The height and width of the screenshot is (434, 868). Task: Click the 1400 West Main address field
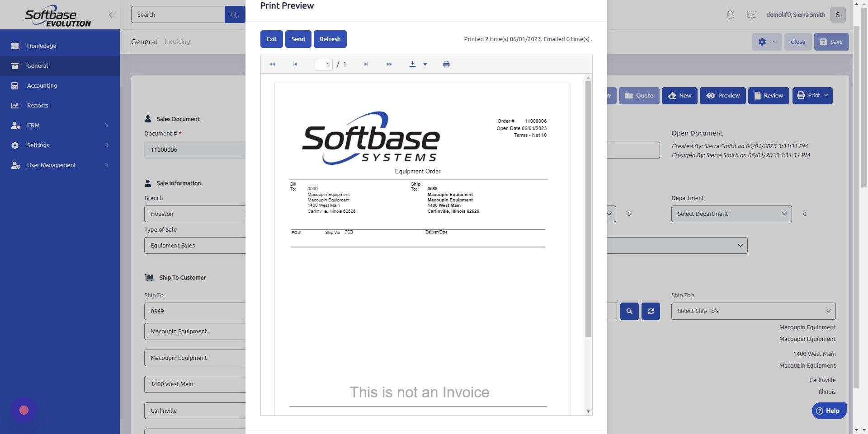[195, 384]
